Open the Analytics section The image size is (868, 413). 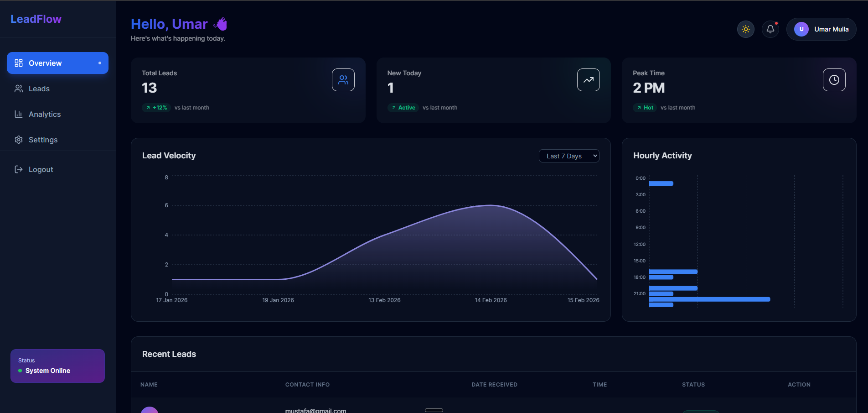click(57, 114)
